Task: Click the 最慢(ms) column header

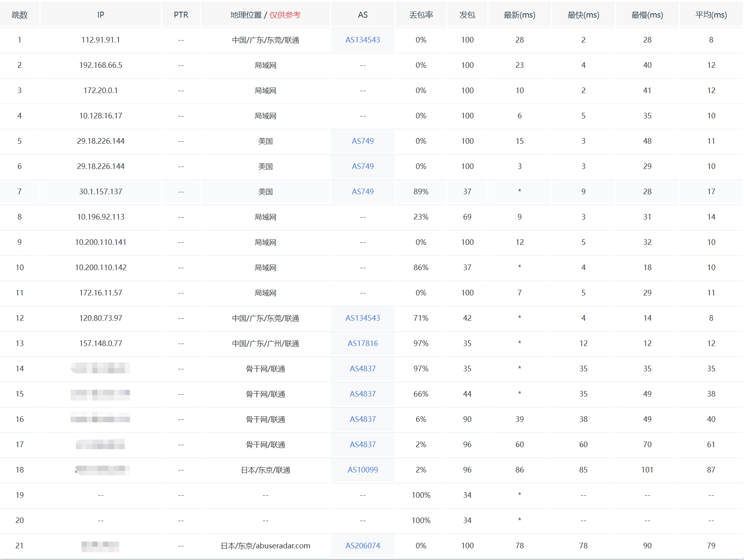Action: [x=647, y=15]
